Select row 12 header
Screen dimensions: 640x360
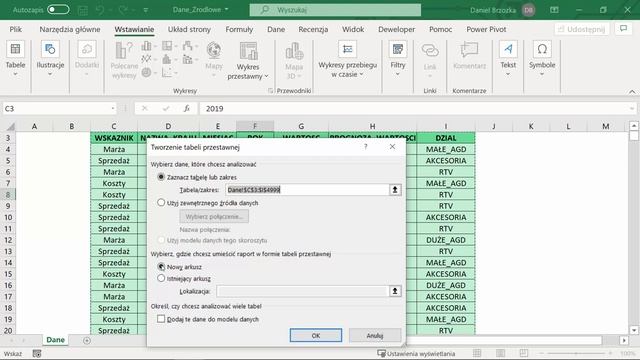(x=8, y=240)
